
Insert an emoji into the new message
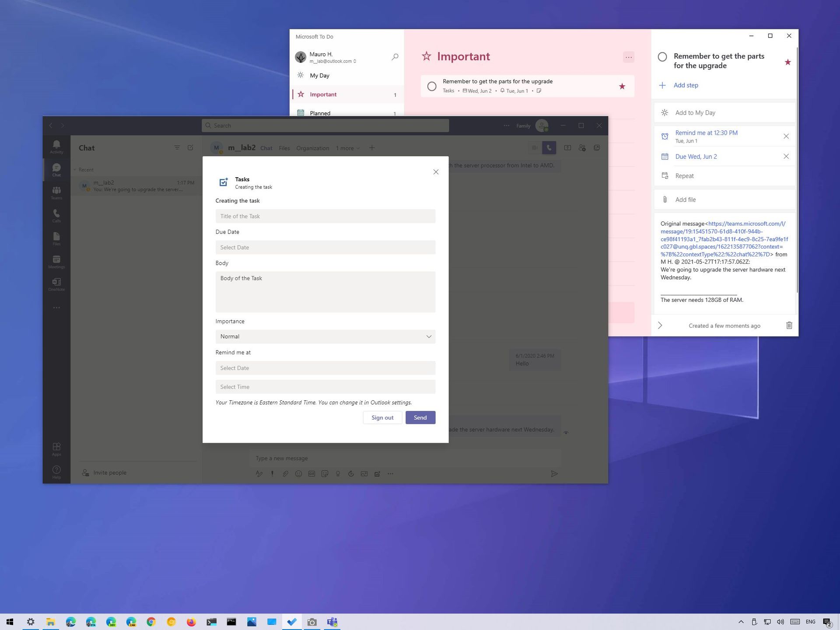coord(298,473)
